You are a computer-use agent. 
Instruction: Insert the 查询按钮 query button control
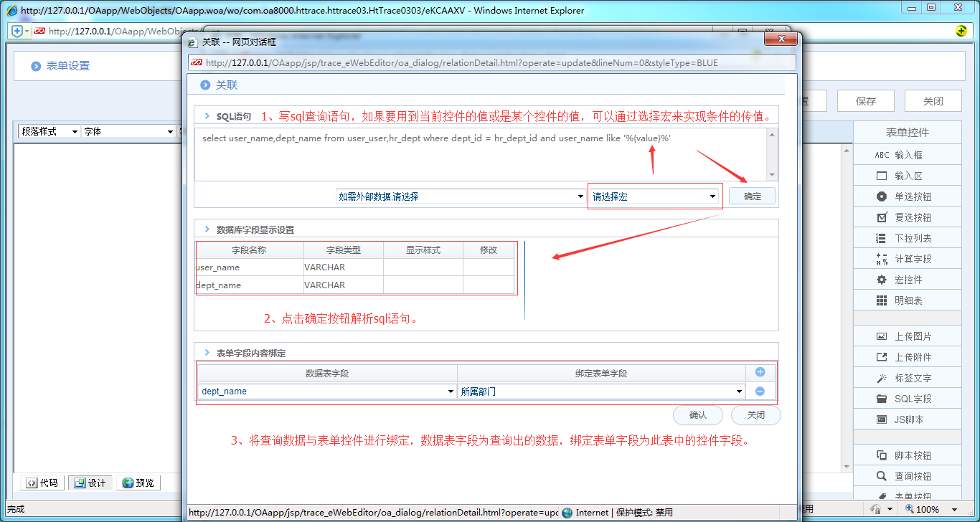click(908, 476)
